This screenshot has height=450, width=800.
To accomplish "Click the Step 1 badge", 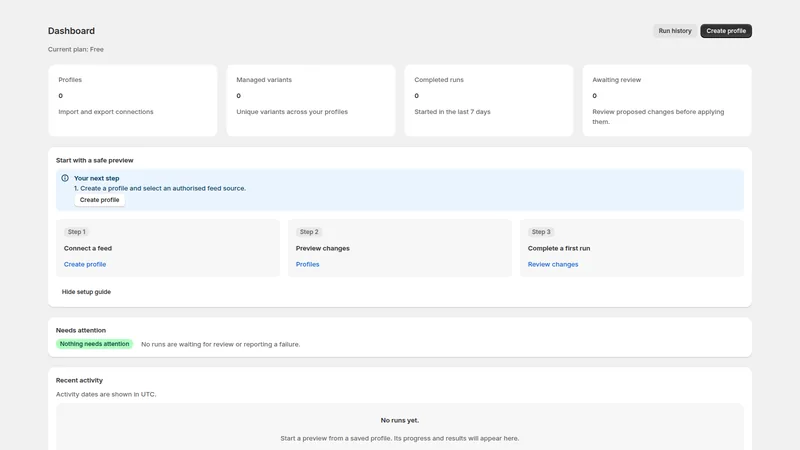I will tap(77, 232).
